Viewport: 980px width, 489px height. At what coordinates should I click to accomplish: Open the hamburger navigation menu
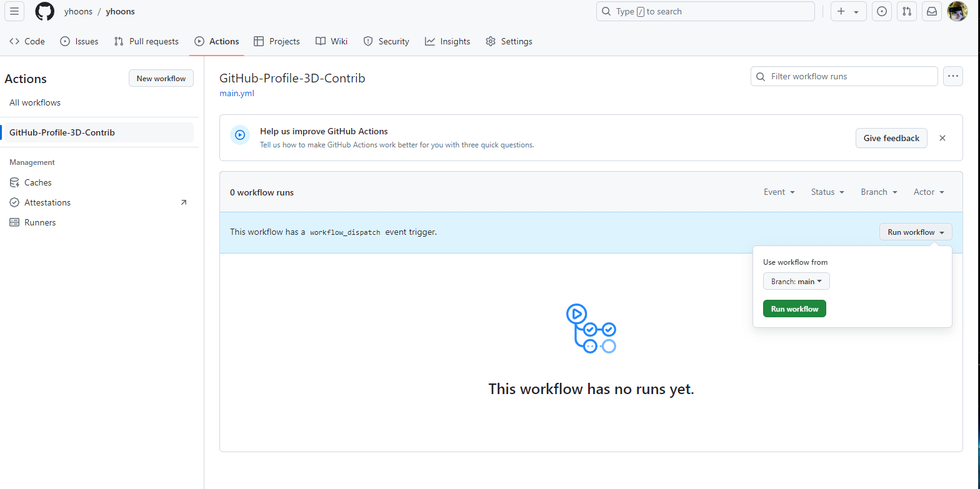[x=14, y=11]
